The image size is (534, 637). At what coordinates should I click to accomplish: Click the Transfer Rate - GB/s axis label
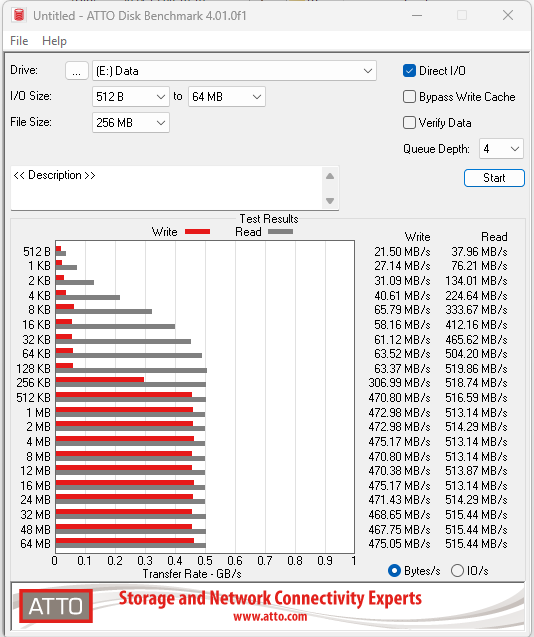pos(192,574)
